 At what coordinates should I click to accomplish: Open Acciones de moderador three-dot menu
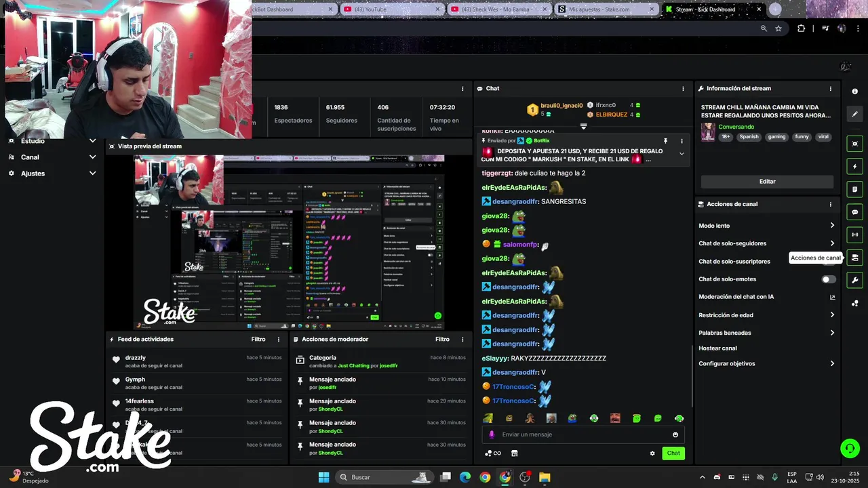click(x=462, y=340)
